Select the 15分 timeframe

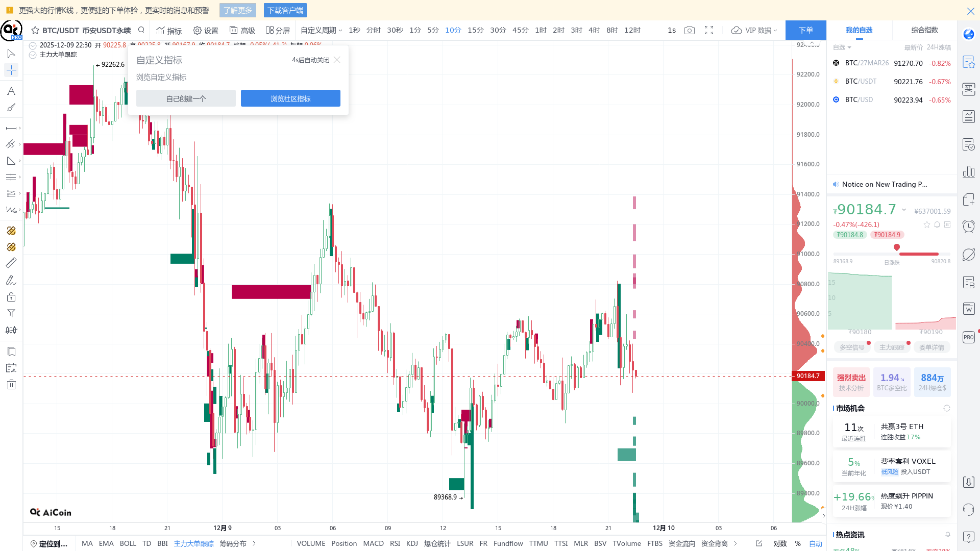pyautogui.click(x=475, y=31)
